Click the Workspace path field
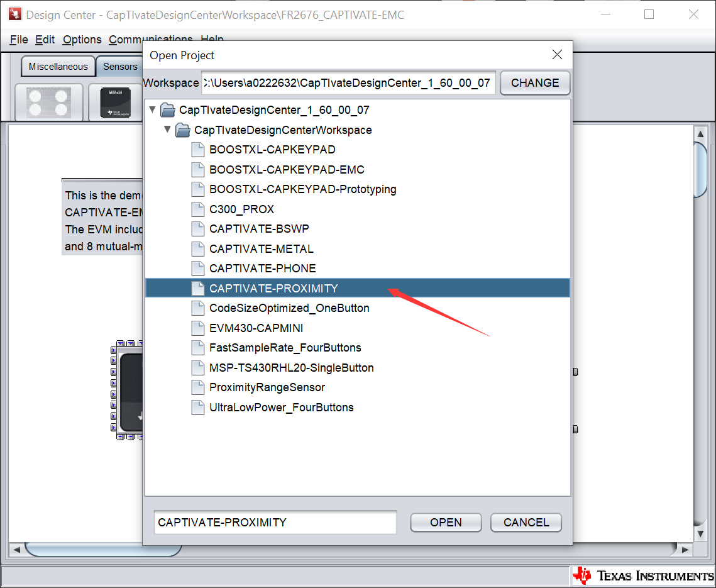Viewport: 716px width, 588px height. (348, 82)
